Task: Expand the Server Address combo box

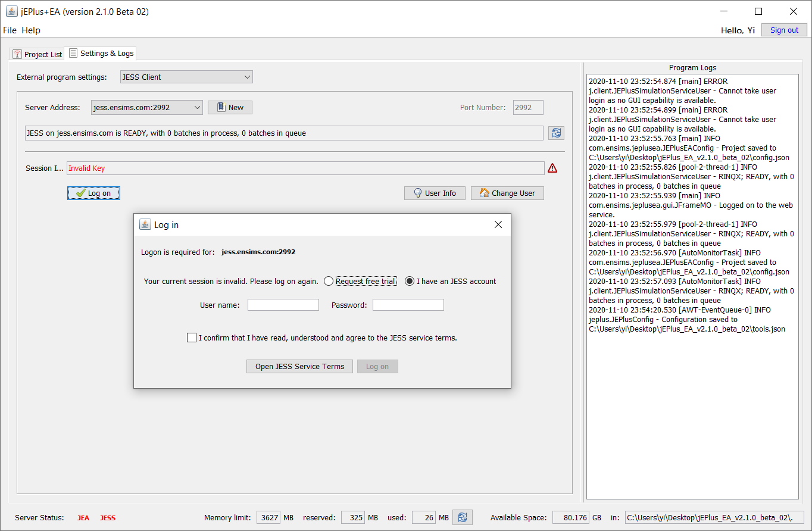Action: pos(147,107)
